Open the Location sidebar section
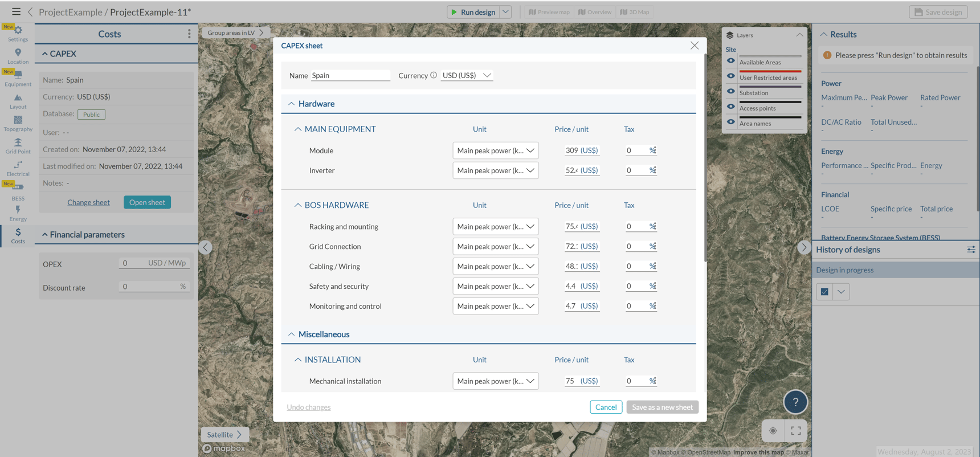Screen dimensions: 980x457 click(x=18, y=56)
